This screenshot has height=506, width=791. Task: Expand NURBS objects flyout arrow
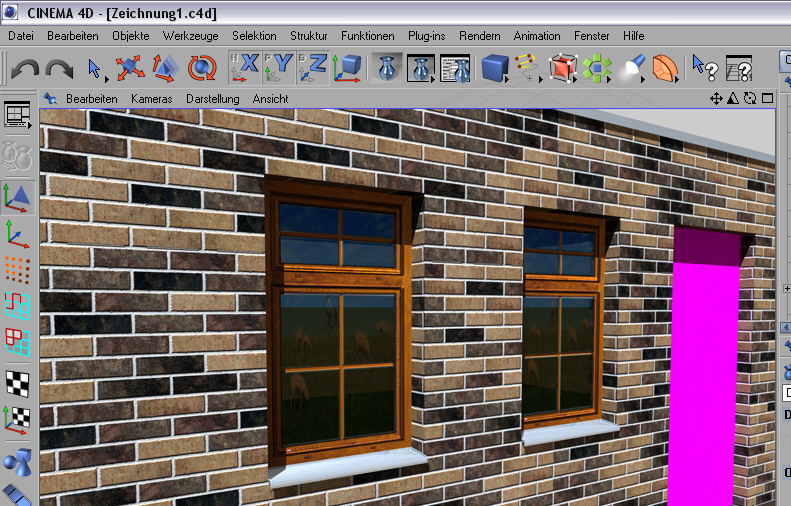click(575, 80)
